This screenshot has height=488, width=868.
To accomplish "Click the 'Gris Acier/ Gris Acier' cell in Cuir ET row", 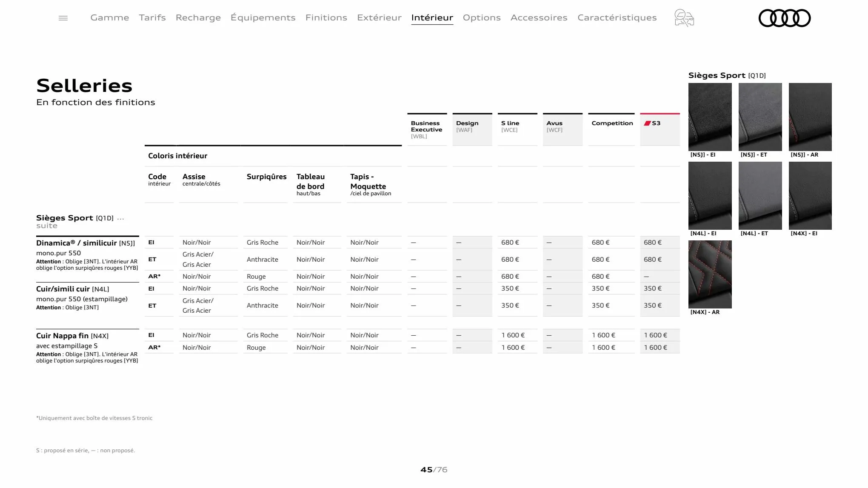I will point(198,305).
